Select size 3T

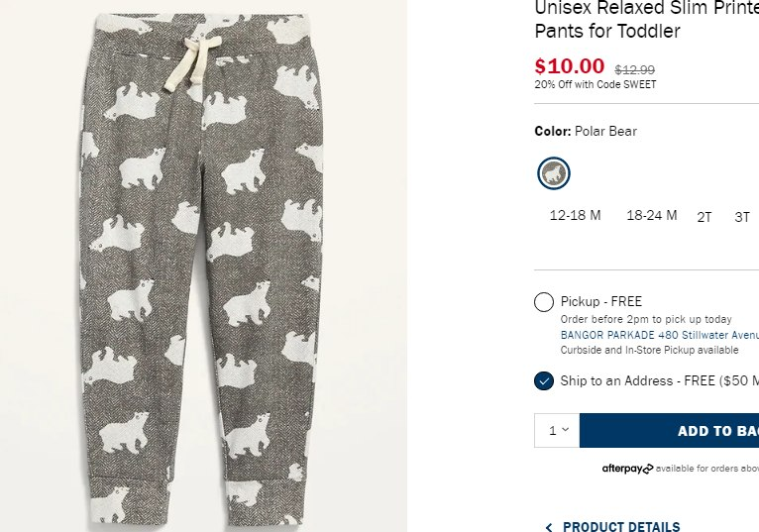pyautogui.click(x=742, y=217)
